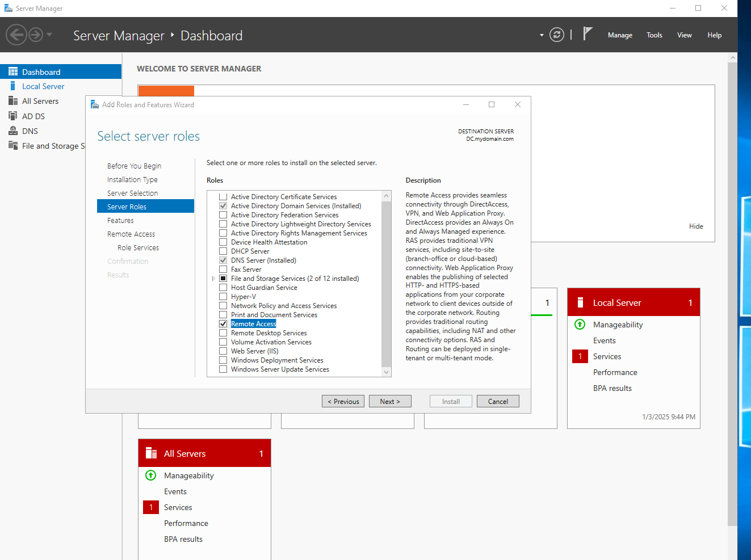Click DNS icon in sidebar
Screen dimensions: 751x560
(13, 130)
